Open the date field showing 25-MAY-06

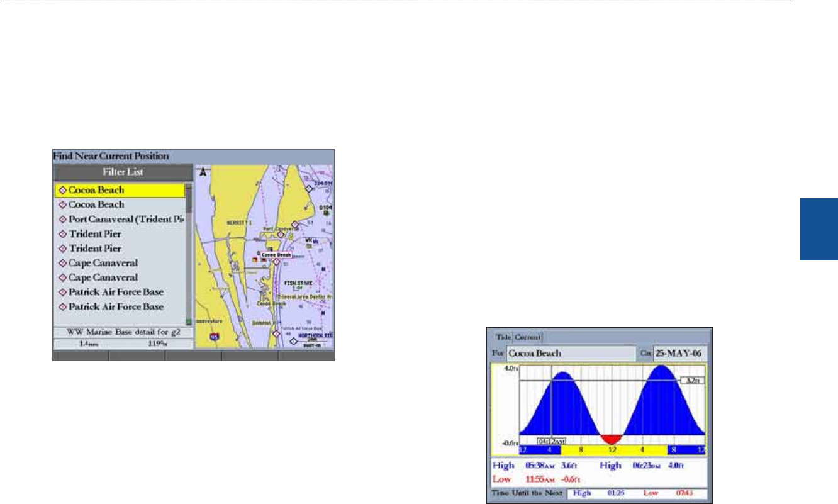(x=679, y=354)
